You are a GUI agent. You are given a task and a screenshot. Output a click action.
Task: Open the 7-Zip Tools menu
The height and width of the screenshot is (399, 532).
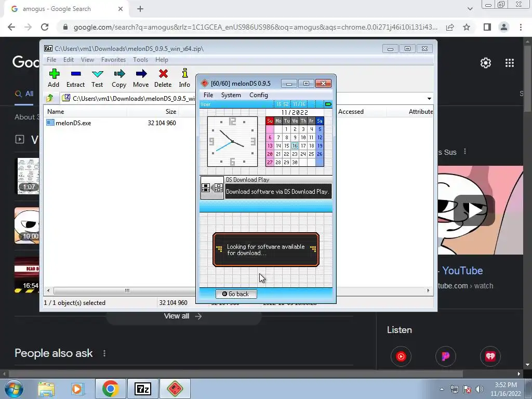coord(140,60)
